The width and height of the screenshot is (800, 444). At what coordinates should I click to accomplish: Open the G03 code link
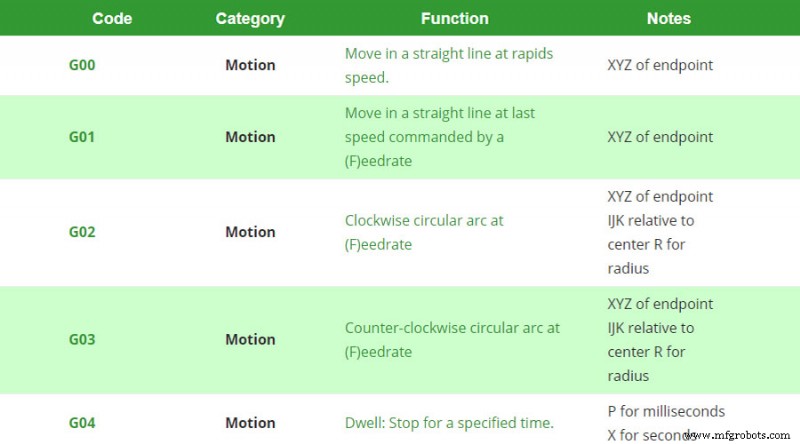[82, 340]
